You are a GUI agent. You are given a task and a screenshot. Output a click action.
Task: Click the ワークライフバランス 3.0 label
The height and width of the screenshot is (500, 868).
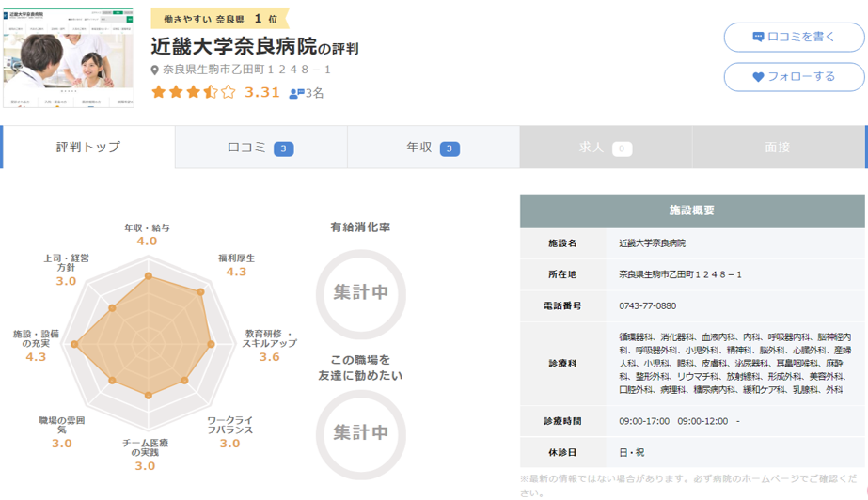(x=229, y=432)
